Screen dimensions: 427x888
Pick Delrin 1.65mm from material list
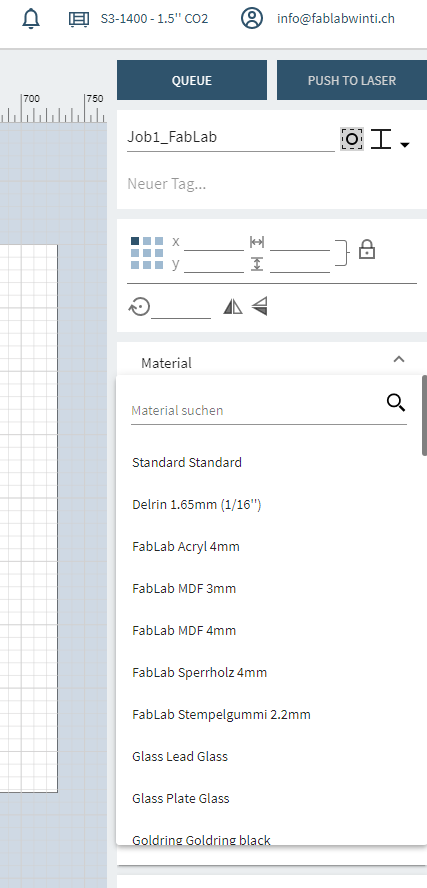[x=197, y=505]
